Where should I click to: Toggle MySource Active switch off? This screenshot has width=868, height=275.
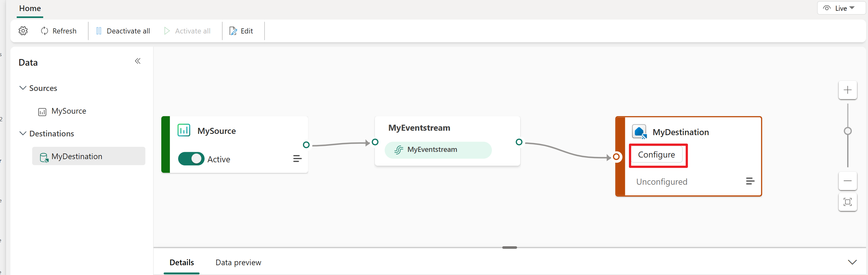[x=191, y=159]
